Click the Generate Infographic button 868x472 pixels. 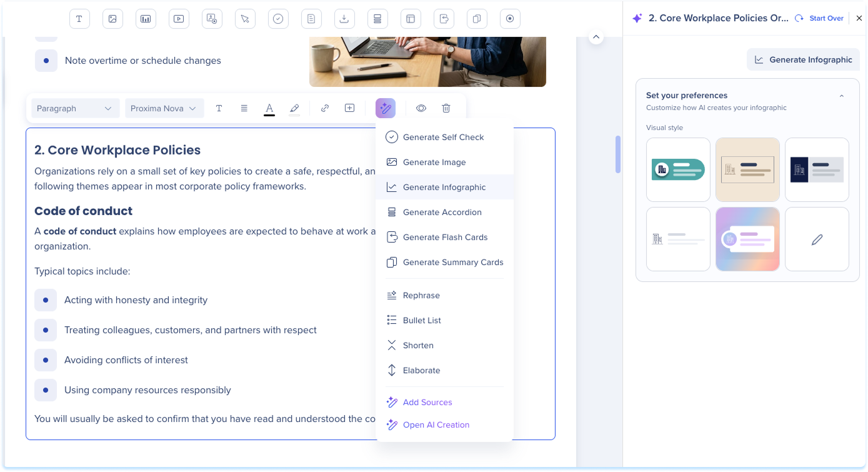803,59
